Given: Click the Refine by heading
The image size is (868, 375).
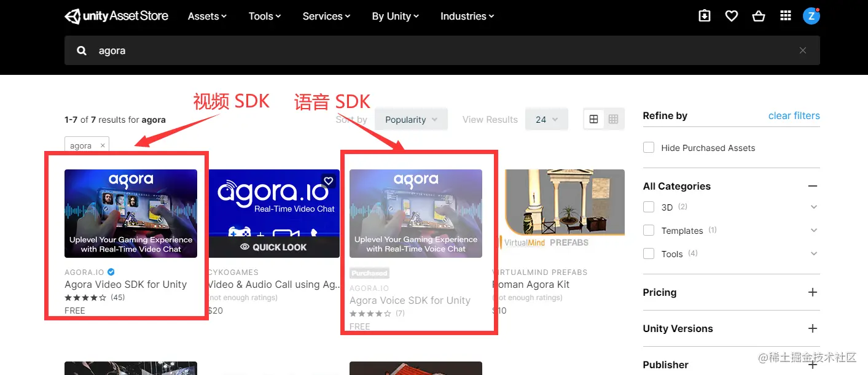Looking at the screenshot, I should click(665, 115).
